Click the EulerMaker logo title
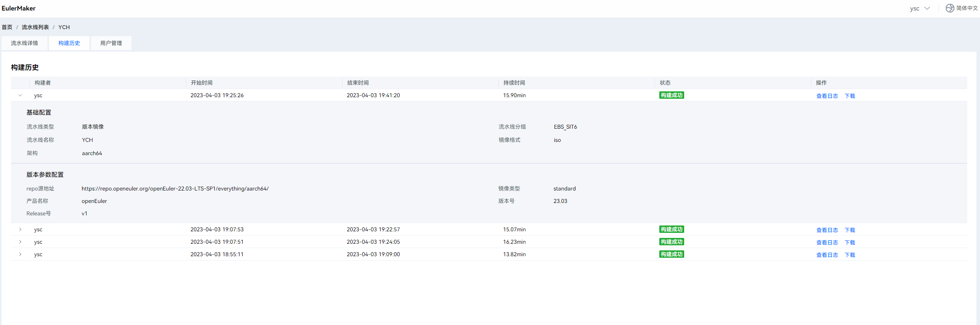 (x=19, y=8)
